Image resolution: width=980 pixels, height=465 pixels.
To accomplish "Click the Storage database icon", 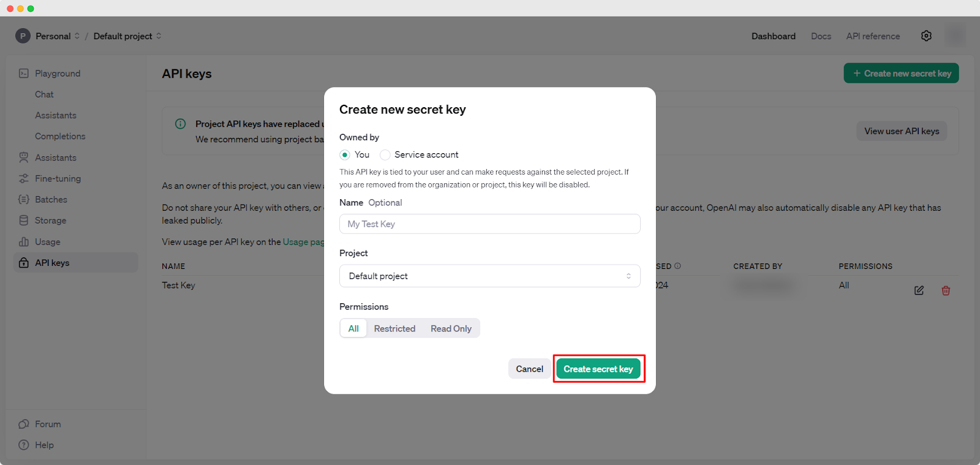I will coord(24,221).
